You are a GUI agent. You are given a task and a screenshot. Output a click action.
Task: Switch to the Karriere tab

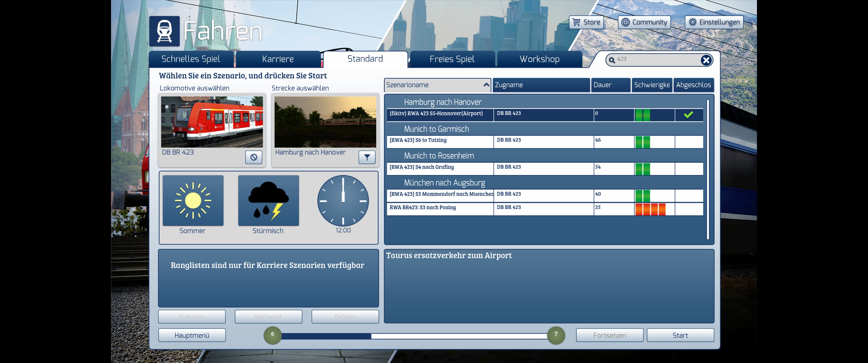[278, 59]
